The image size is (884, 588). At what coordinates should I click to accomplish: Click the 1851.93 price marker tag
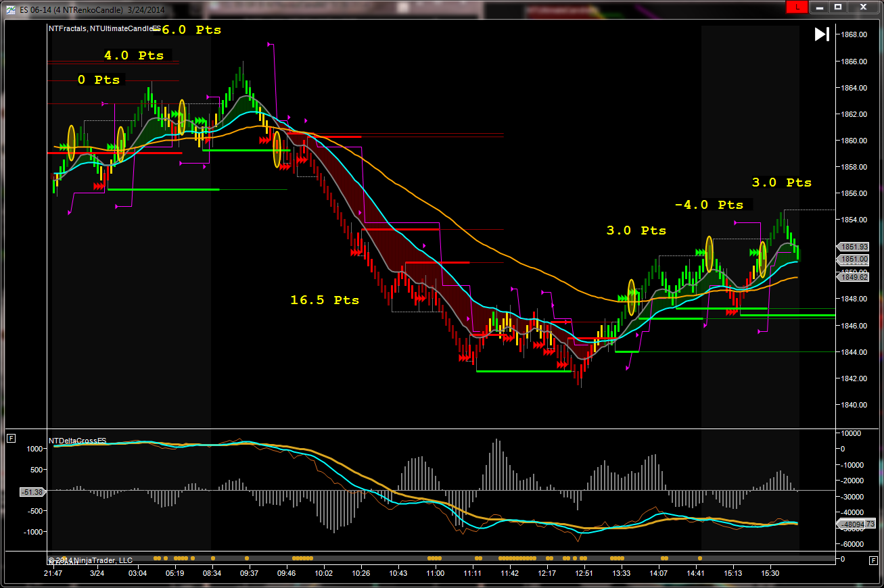coord(854,247)
